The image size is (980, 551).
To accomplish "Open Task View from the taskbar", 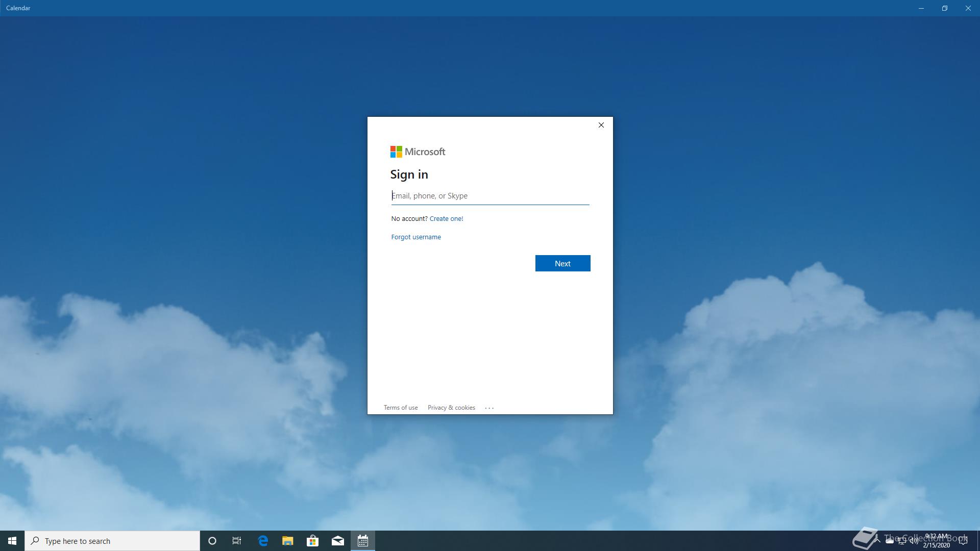I will [x=237, y=541].
